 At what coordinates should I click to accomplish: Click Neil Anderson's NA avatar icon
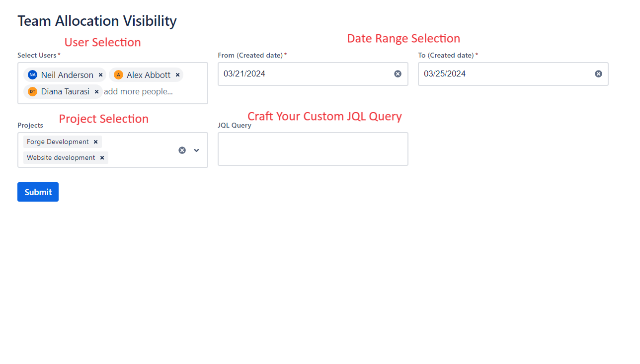pos(33,75)
